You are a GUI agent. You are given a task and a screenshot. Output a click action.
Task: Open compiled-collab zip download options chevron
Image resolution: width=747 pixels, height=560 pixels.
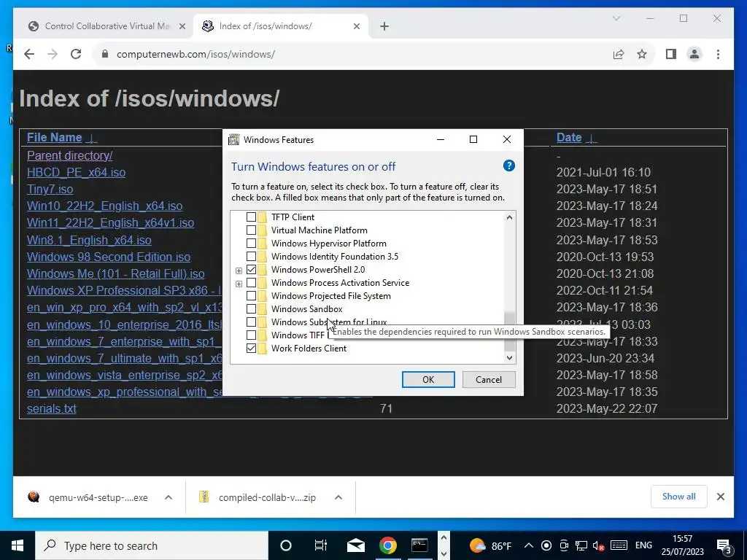(x=338, y=497)
